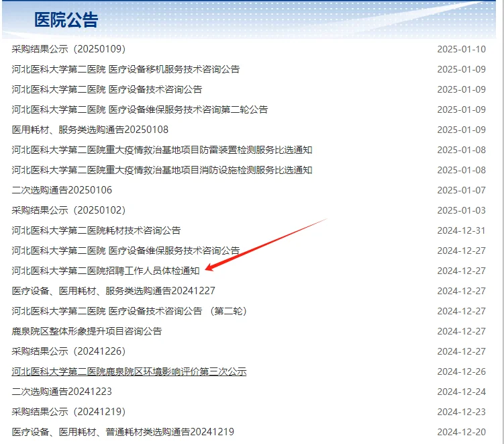Open 普通耗材类选购通告20241219 link
This screenshot has width=504, height=444.
pos(123,432)
